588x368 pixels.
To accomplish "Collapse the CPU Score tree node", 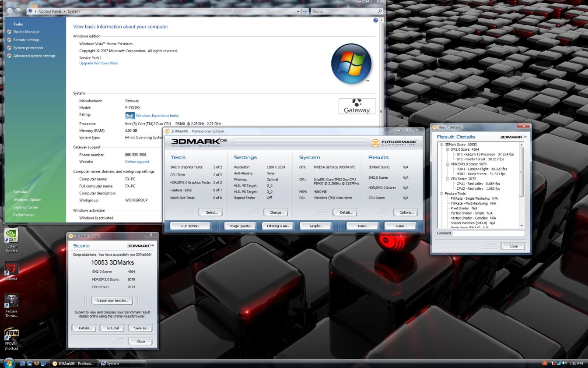I will pyautogui.click(x=448, y=179).
